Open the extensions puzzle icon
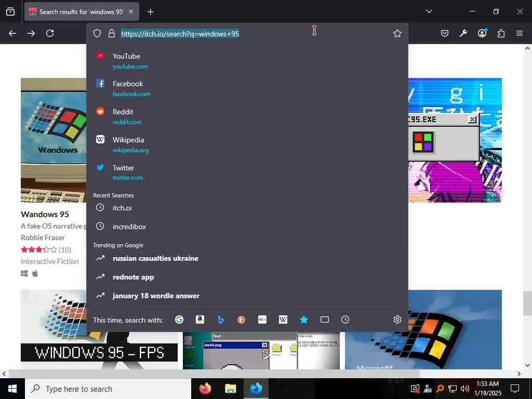Screen dimensions: 532x399 coord(501,33)
